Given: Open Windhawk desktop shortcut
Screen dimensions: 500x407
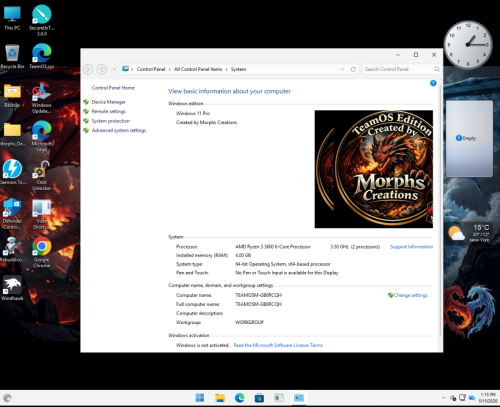Looking at the screenshot, I should click(12, 288).
